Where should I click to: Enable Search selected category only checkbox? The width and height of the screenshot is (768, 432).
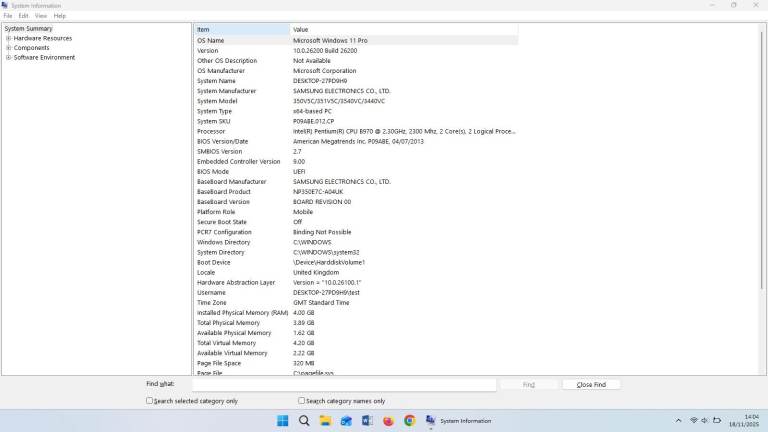[150, 401]
